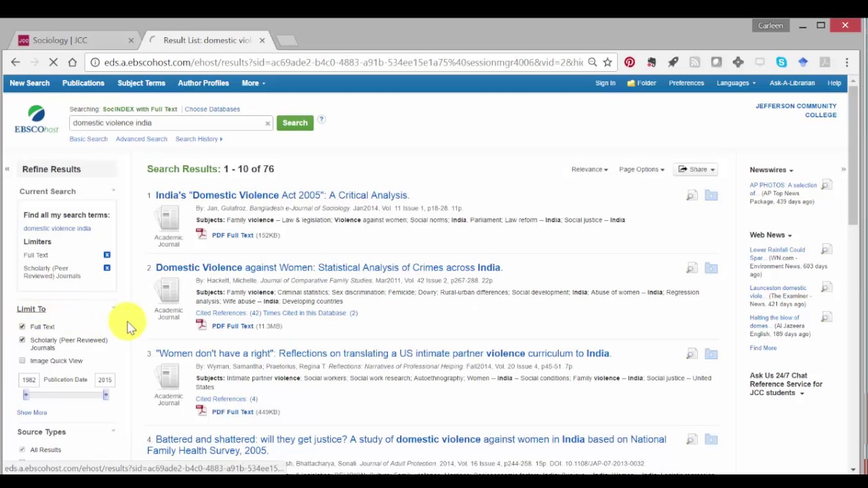Click Ask-A-Librarian link
868x488 pixels.
click(x=792, y=83)
